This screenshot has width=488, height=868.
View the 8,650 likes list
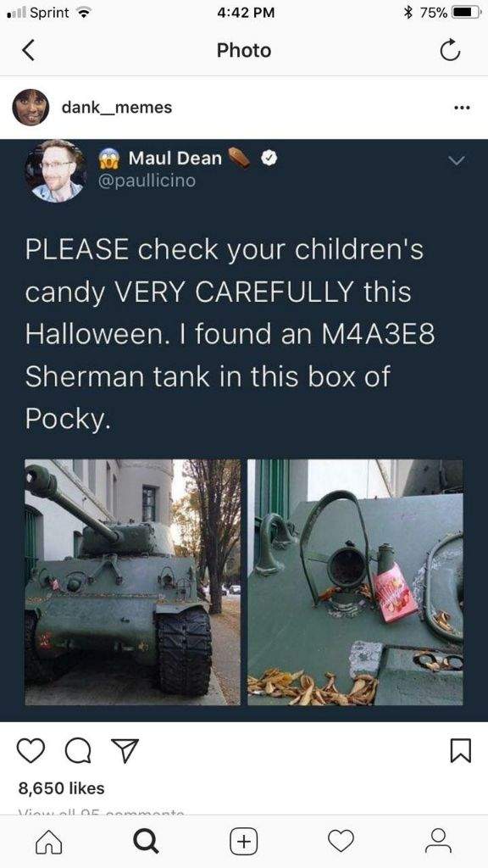(61, 787)
